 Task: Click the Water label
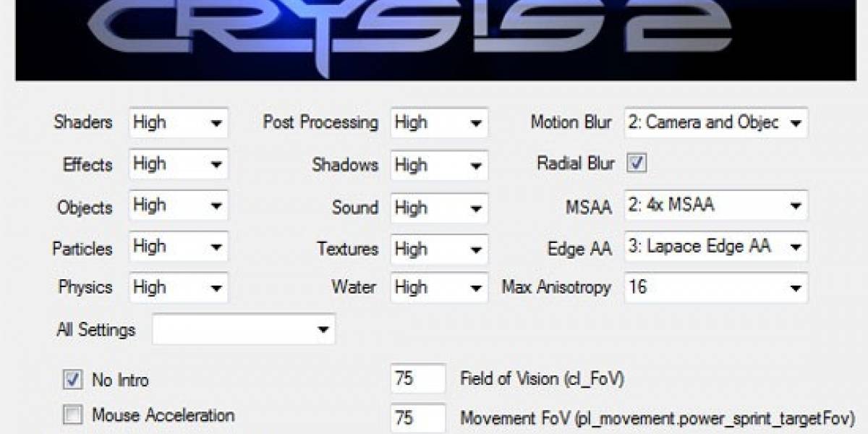point(354,287)
